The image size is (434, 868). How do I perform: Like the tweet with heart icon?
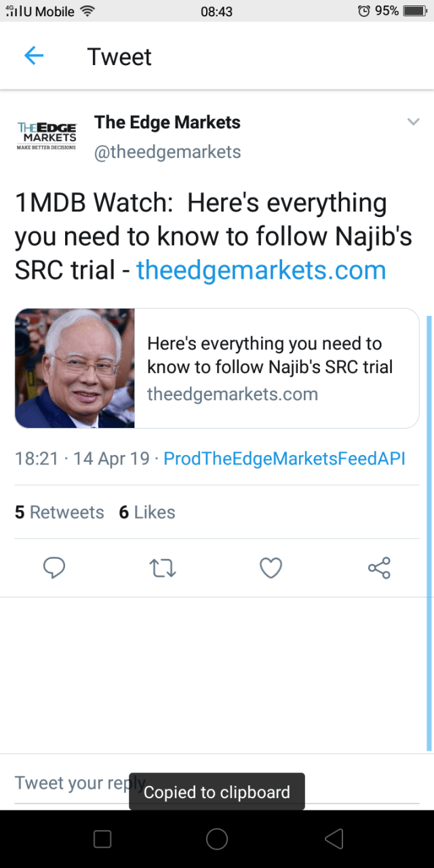271,568
